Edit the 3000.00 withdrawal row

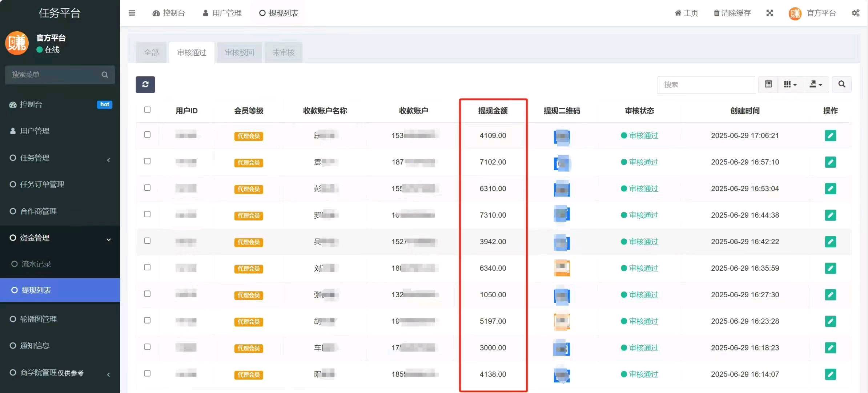[830, 348]
